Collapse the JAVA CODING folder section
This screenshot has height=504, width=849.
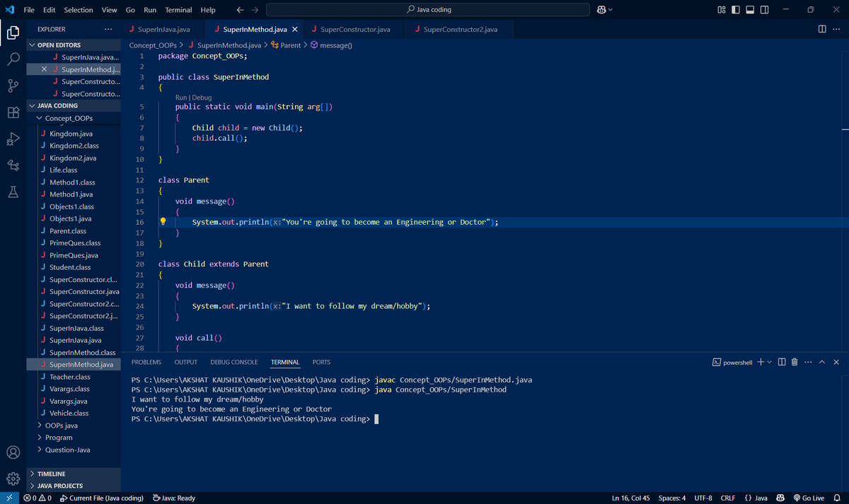[x=74, y=105]
